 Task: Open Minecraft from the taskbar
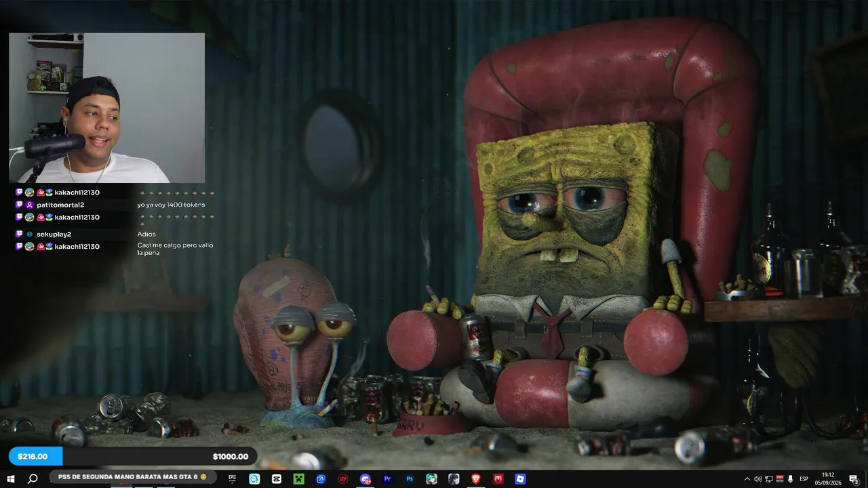298,479
